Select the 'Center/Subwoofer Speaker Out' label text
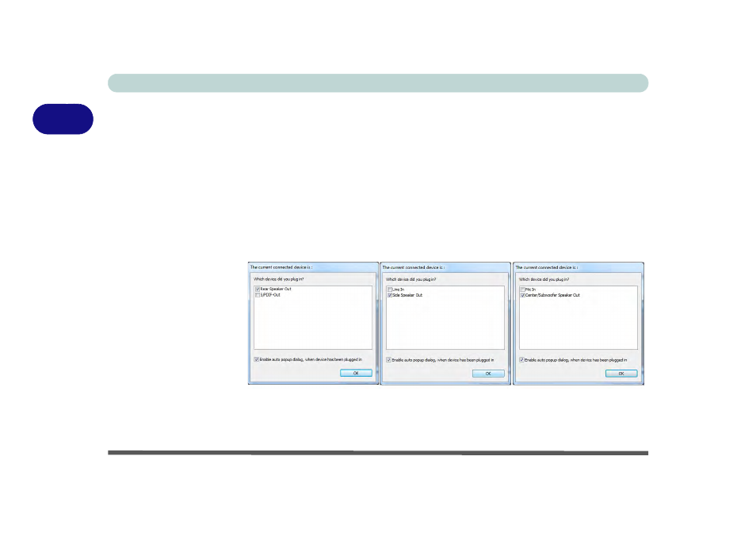 pos(552,295)
